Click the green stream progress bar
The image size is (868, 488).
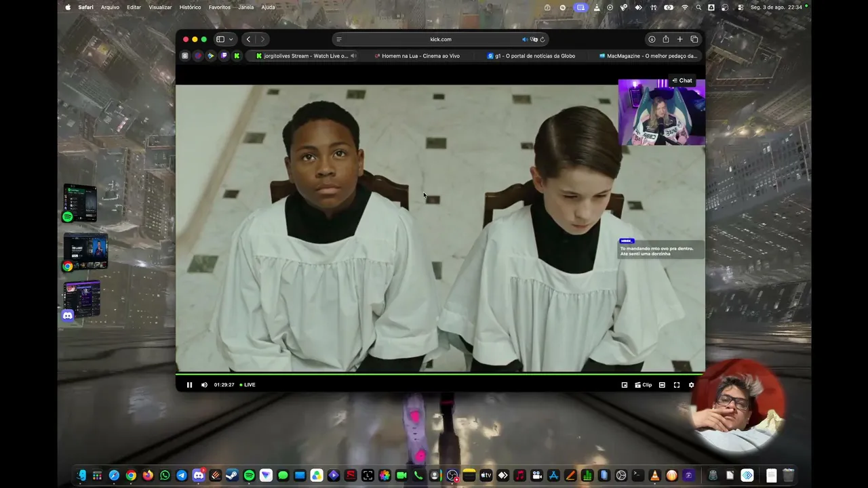tap(440, 373)
